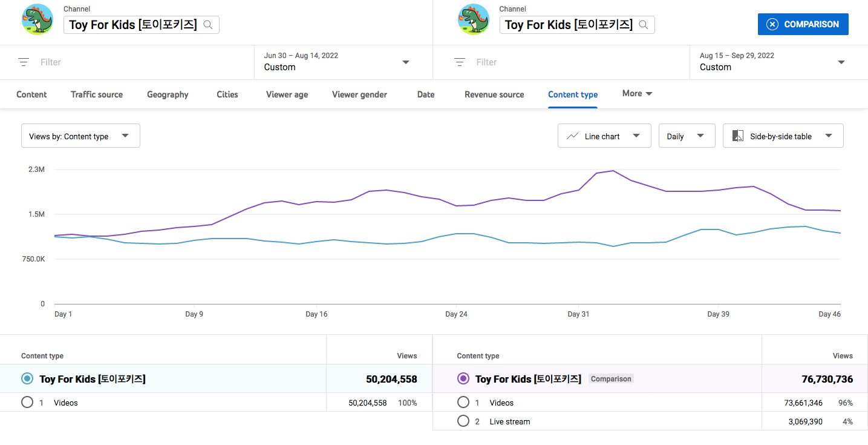Click the right table Views column header
The height and width of the screenshot is (445, 868).
pos(843,356)
